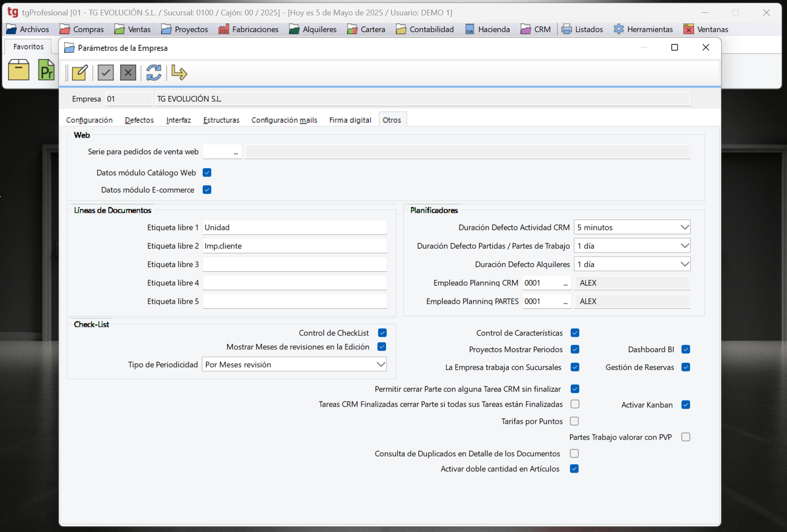The height and width of the screenshot is (532, 787).
Task: Click the cancel X toolbar icon
Action: 128,73
